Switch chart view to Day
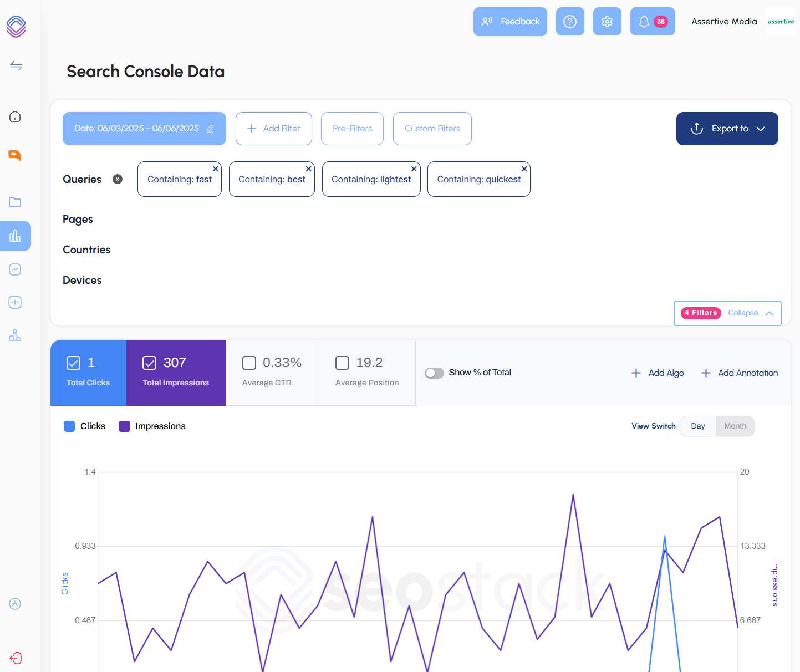 pyautogui.click(x=697, y=426)
